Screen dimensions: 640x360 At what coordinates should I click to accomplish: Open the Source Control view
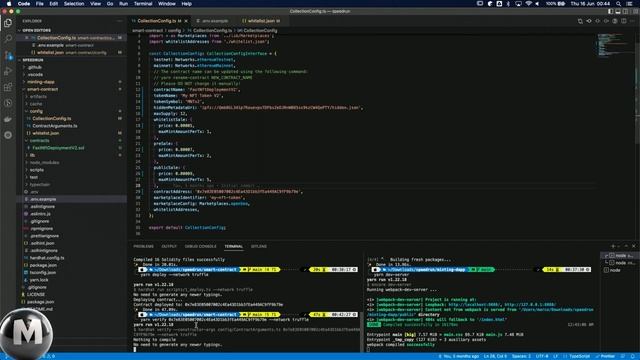(x=8, y=55)
